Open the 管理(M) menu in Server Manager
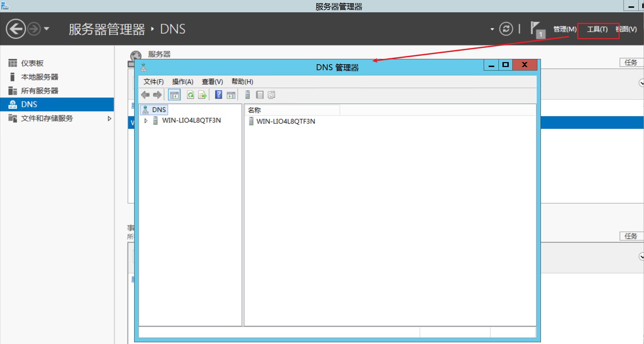 tap(565, 29)
